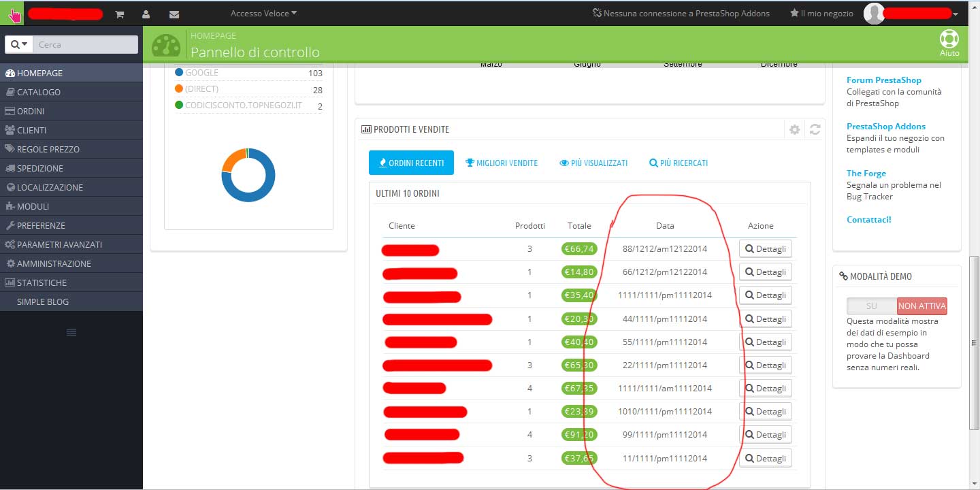Screen dimensions: 980x490
Task: Open the Accesso Veloce dropdown
Action: pos(264,13)
